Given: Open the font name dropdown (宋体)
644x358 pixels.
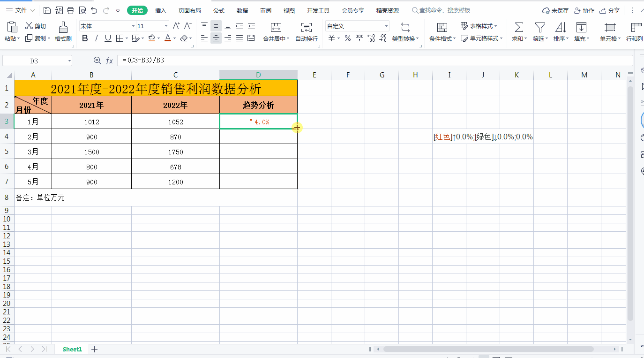Looking at the screenshot, I should coord(133,26).
